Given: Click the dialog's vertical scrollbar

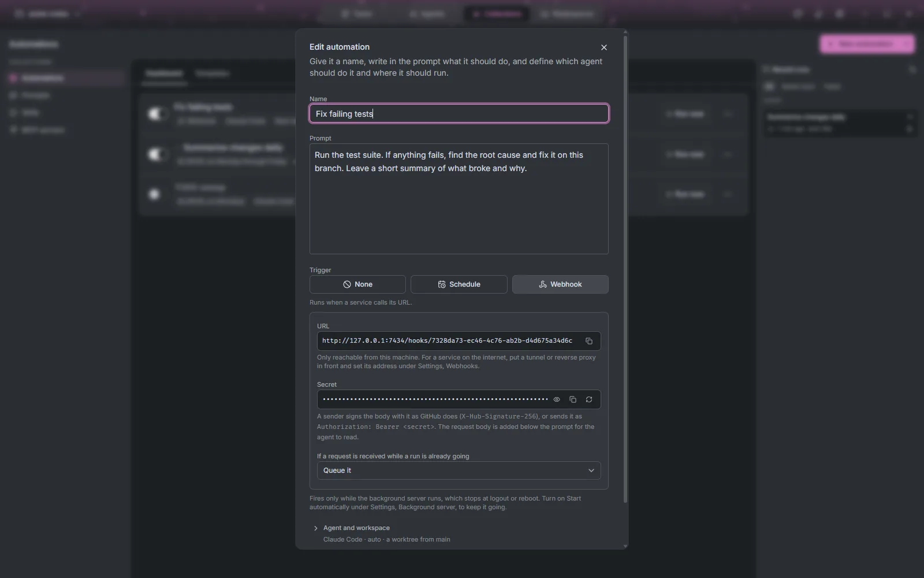Looking at the screenshot, I should point(625,269).
